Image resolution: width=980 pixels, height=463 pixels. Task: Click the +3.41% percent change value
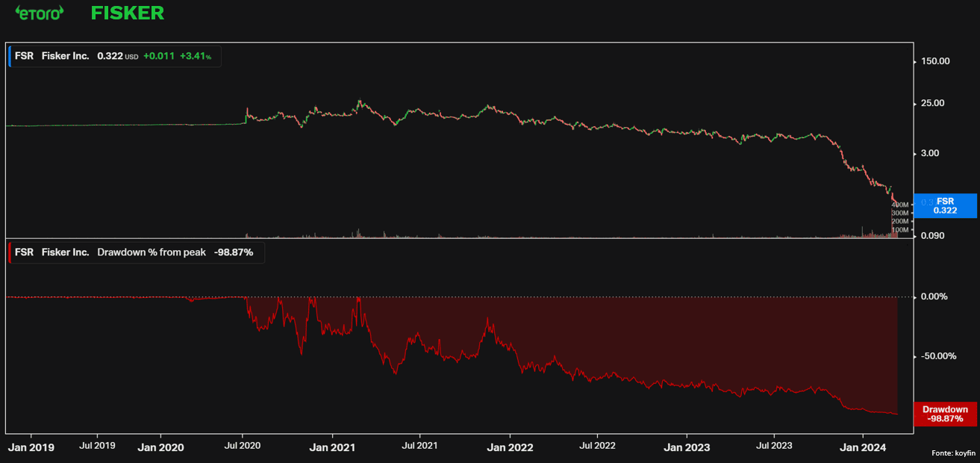pyautogui.click(x=196, y=57)
